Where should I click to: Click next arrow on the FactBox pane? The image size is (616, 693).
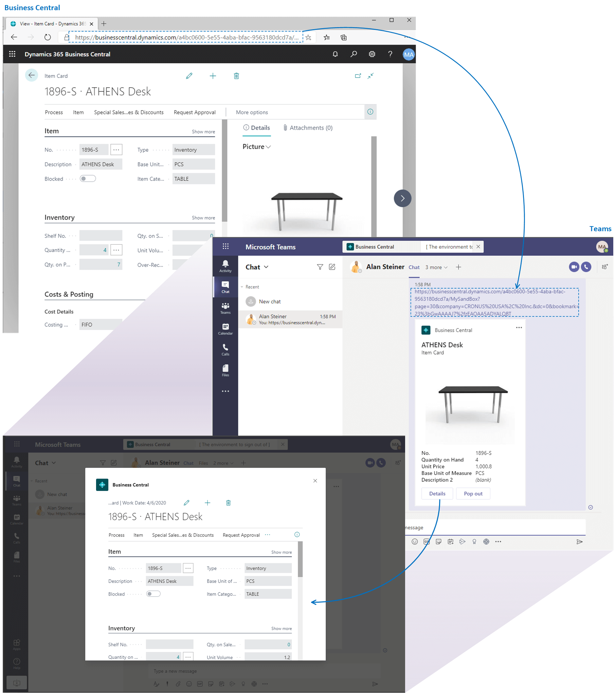coord(402,198)
